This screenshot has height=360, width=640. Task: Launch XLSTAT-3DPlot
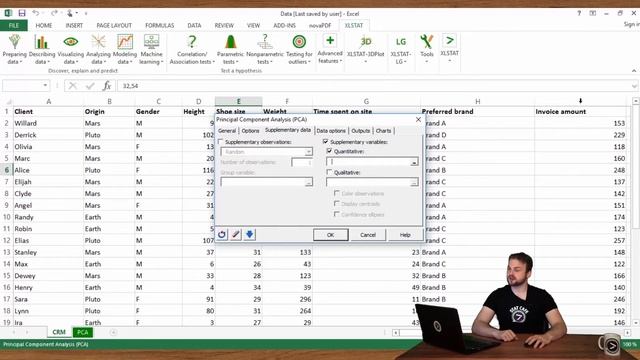pos(365,49)
